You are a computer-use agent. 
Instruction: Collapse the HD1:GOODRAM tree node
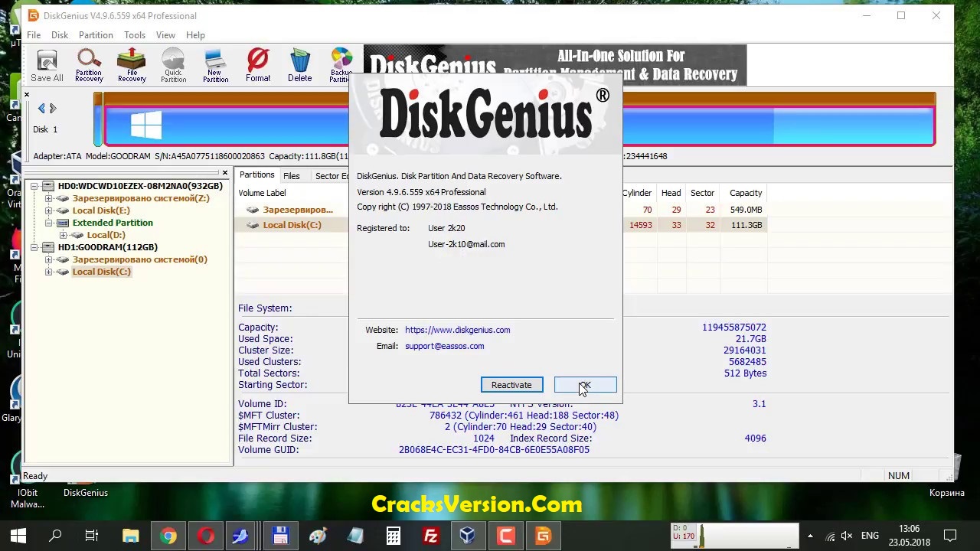[34, 247]
